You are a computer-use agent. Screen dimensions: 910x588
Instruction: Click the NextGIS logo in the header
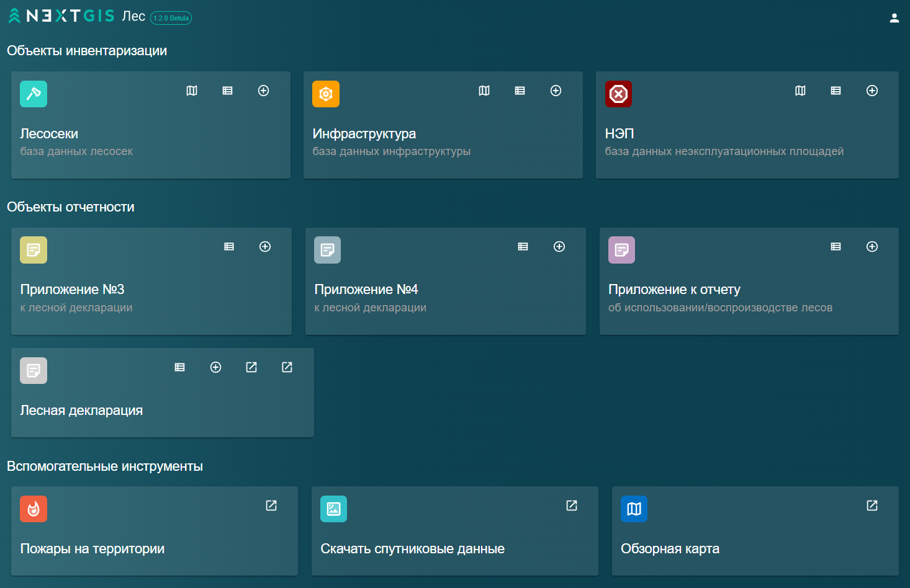click(x=62, y=17)
